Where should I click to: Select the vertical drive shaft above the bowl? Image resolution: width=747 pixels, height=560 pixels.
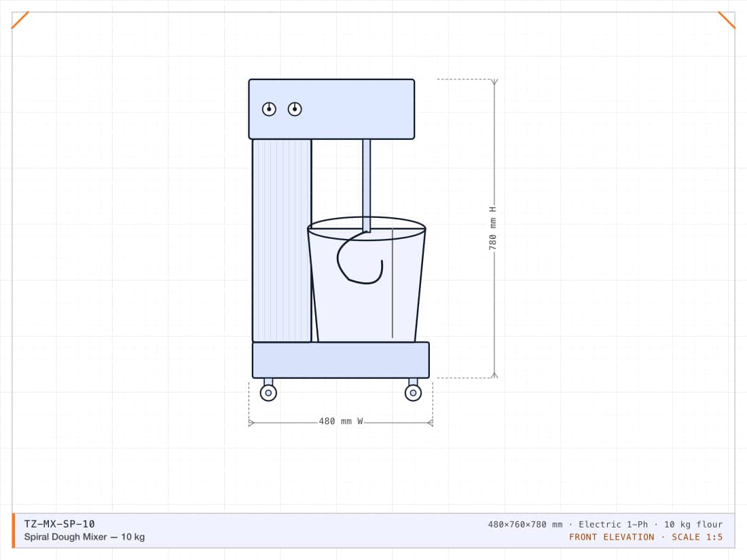(x=366, y=186)
